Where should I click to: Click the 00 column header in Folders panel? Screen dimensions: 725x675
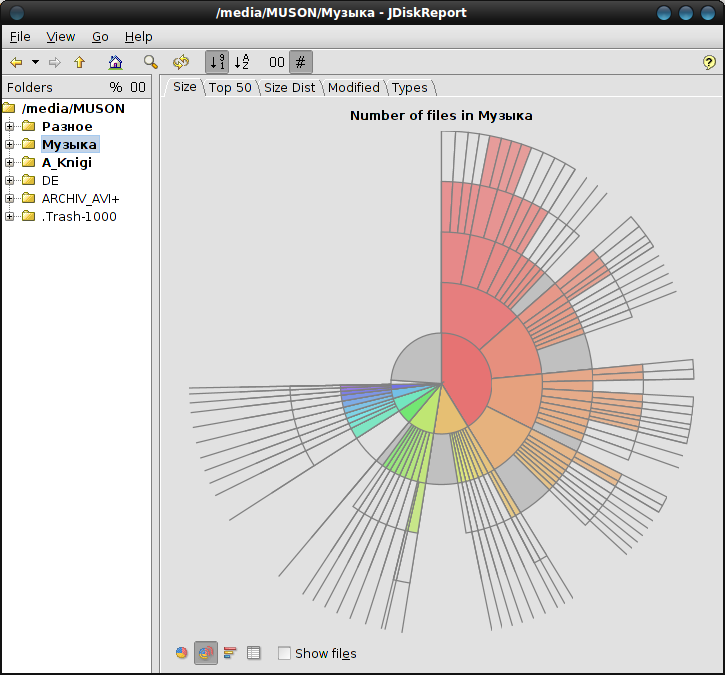point(138,87)
